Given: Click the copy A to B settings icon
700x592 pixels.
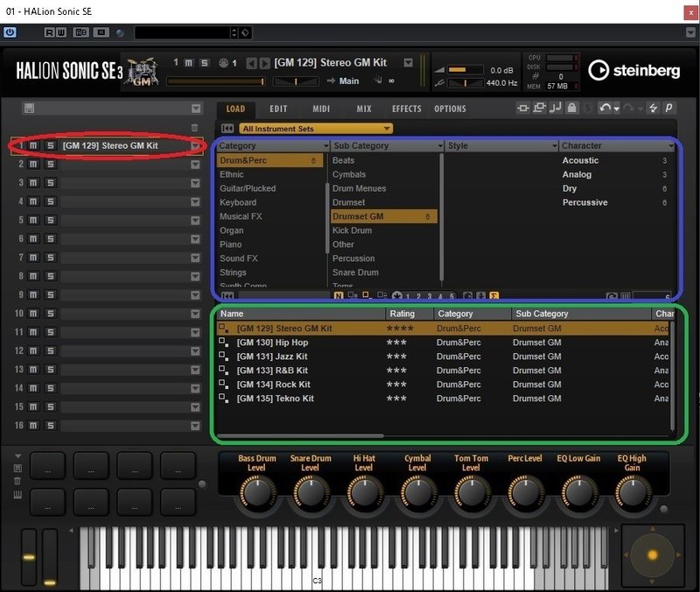Looking at the screenshot, I should click(x=101, y=32).
